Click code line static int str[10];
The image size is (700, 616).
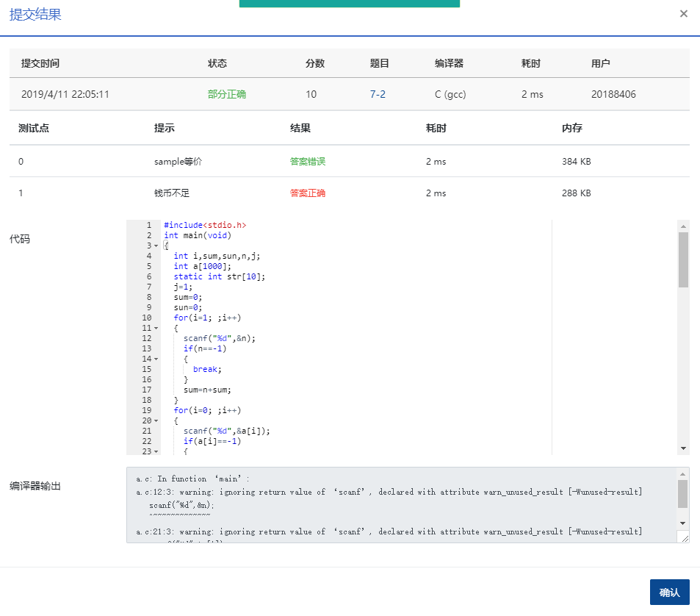[x=219, y=276]
